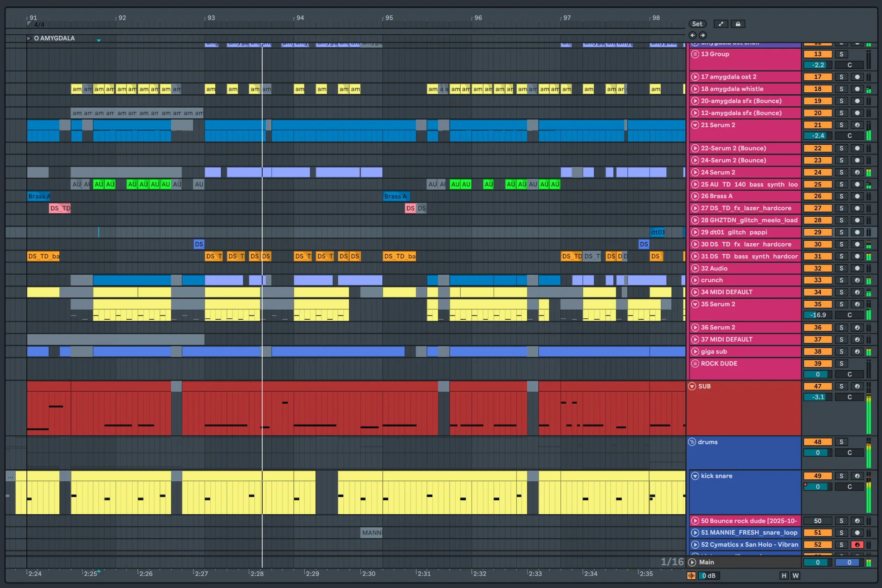882x588 pixels.
Task: Click play icon on 26 Brass A
Action: coord(695,196)
